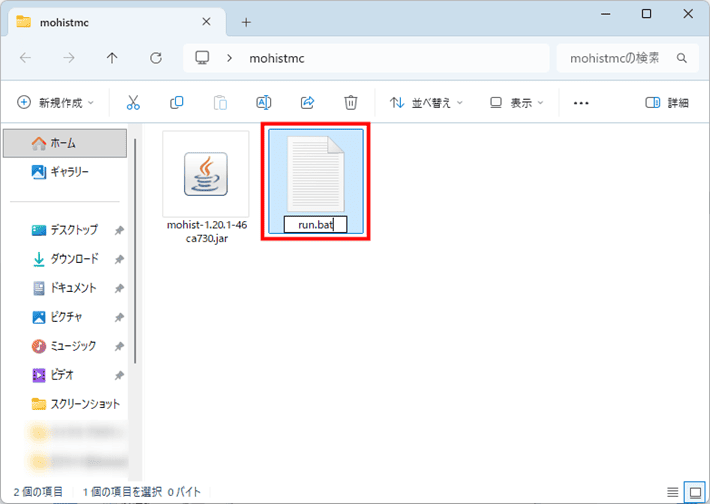Open ホーム in the navigation pane
The height and width of the screenshot is (504, 710).
[x=65, y=143]
